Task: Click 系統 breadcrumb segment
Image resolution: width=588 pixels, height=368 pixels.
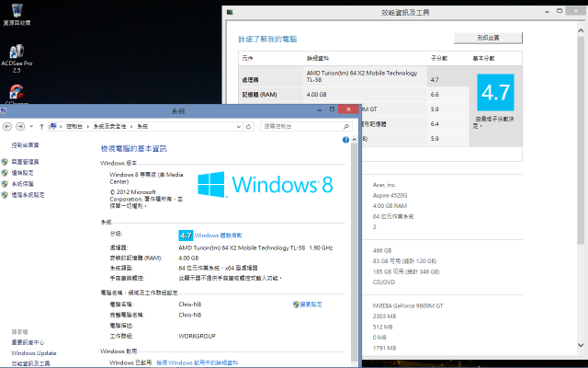Action: pyautogui.click(x=142, y=127)
